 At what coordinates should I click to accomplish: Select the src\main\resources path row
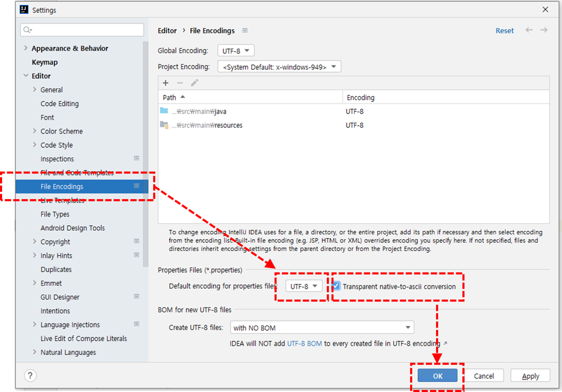[x=354, y=125]
